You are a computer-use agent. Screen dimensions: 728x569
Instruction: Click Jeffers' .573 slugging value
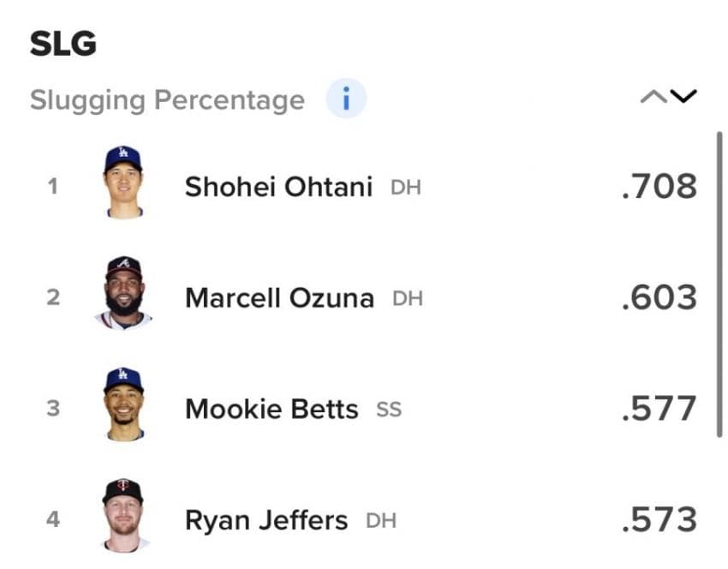click(x=659, y=520)
